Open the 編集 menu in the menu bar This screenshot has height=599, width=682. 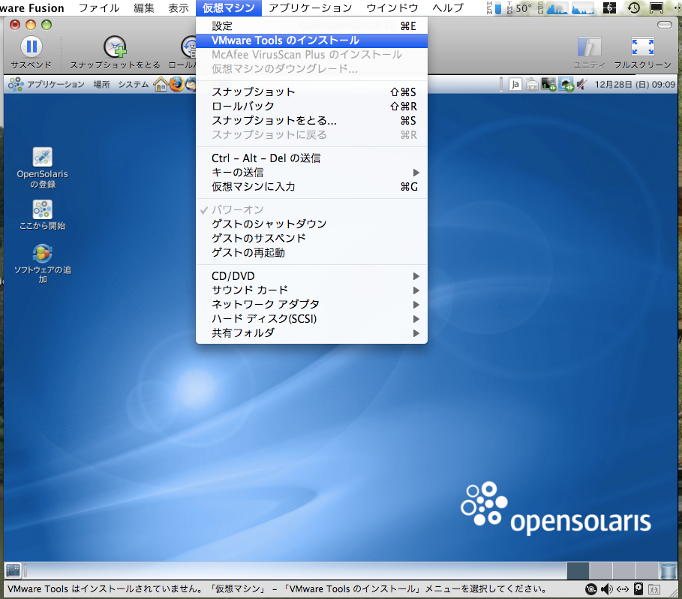click(x=144, y=8)
